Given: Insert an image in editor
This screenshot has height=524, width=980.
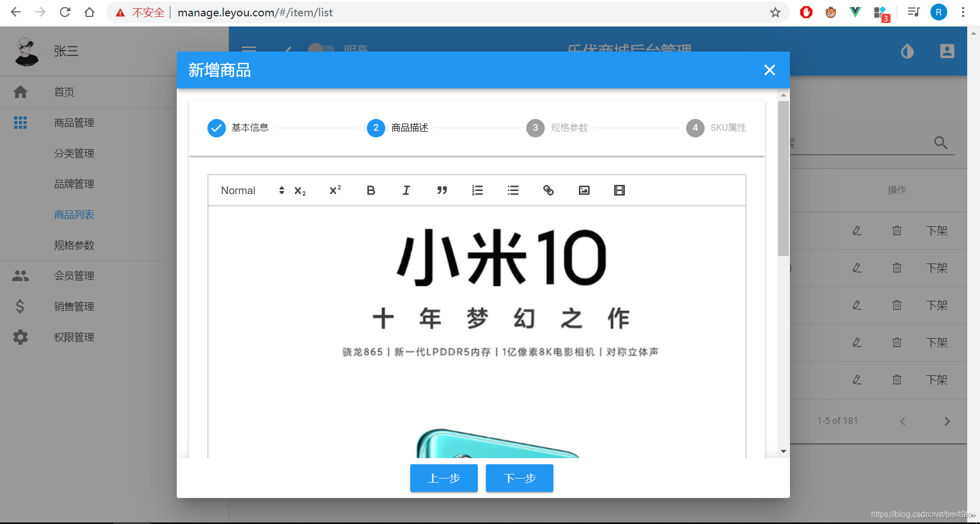Looking at the screenshot, I should [584, 190].
